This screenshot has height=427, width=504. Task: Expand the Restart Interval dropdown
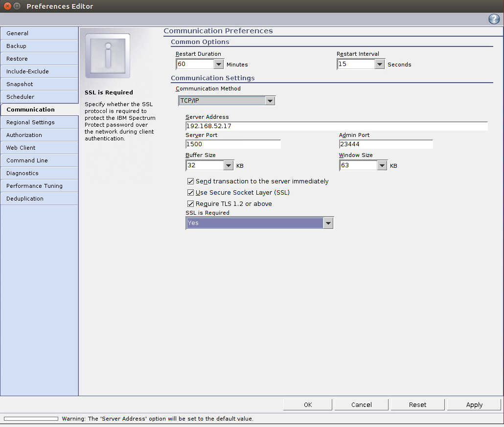pos(380,64)
